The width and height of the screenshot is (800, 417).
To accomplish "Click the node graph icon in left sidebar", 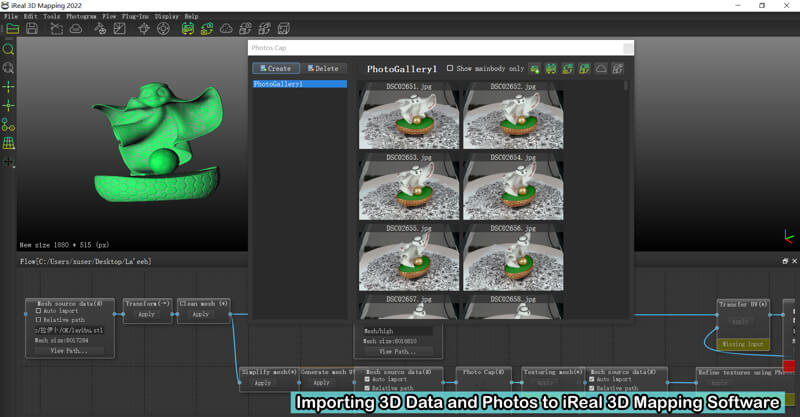I will tap(8, 125).
